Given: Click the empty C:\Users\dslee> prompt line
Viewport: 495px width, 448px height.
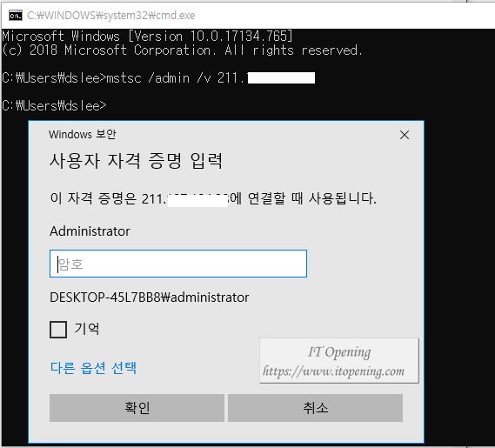Looking at the screenshot, I should (54, 105).
